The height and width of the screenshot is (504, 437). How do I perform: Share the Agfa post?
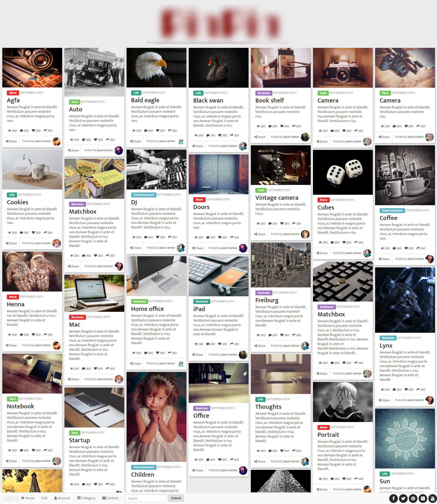pos(11,141)
